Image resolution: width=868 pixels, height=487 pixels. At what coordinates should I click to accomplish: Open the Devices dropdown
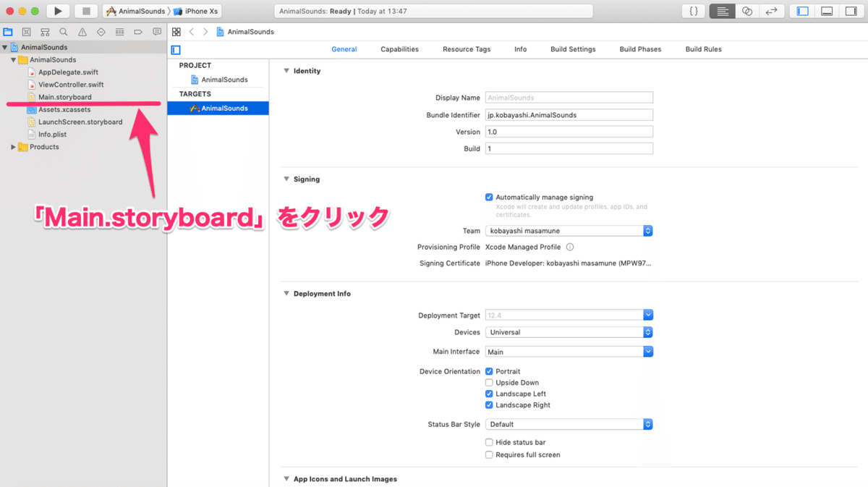(569, 332)
